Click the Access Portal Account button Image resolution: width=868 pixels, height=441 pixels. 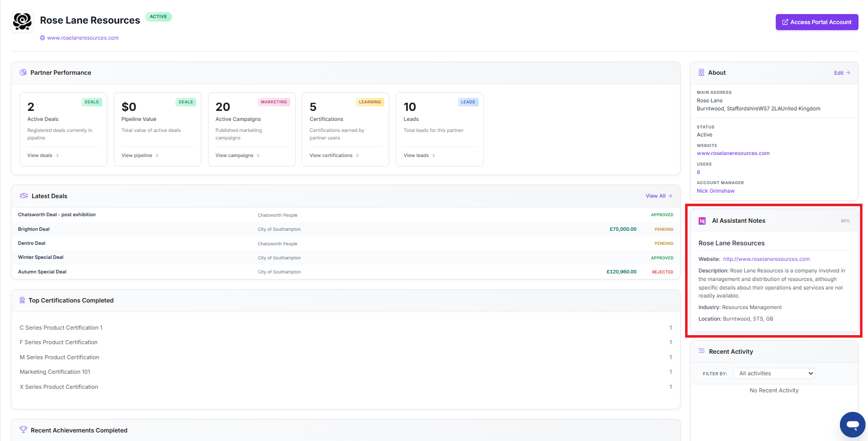816,22
